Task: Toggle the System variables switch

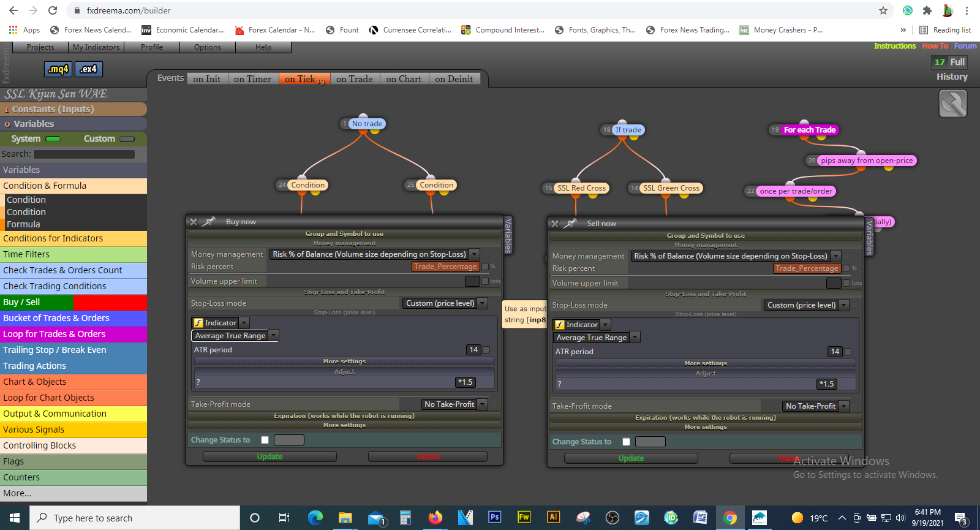Action: pyautogui.click(x=53, y=139)
